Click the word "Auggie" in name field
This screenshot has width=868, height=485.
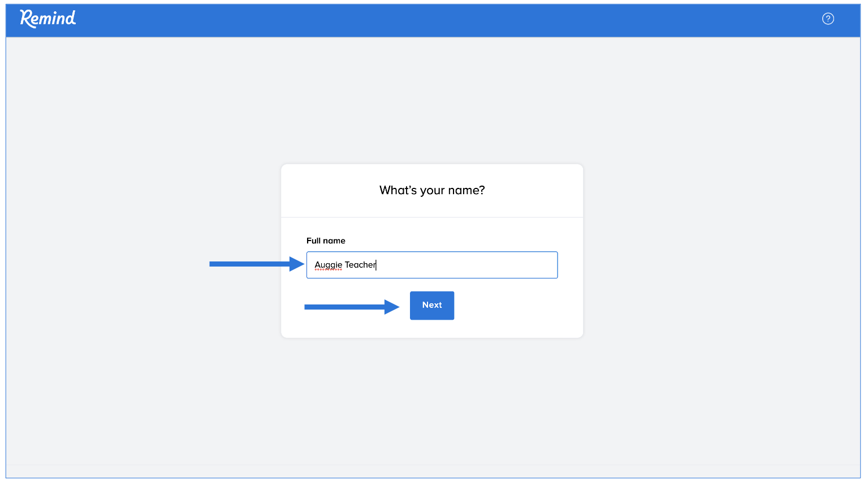click(328, 265)
